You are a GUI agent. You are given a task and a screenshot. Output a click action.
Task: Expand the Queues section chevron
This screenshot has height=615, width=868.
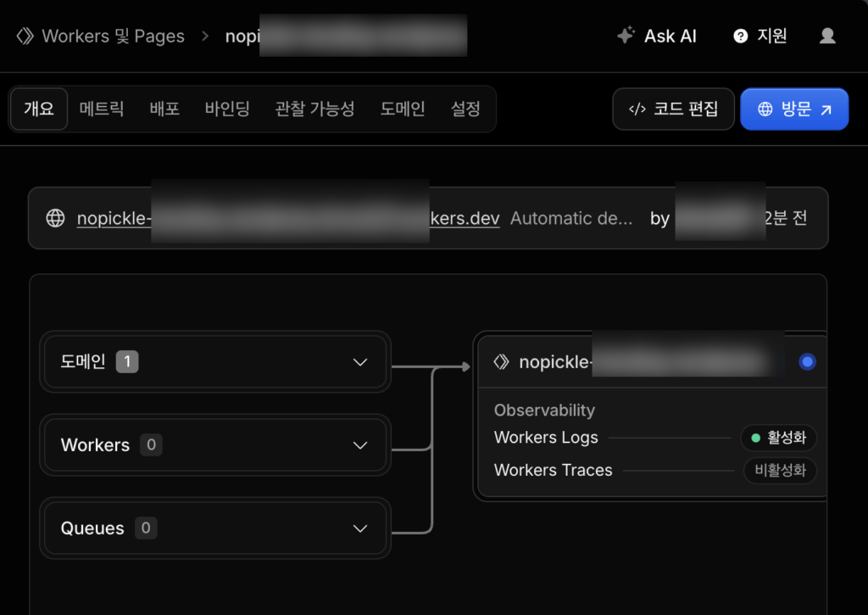tap(360, 528)
